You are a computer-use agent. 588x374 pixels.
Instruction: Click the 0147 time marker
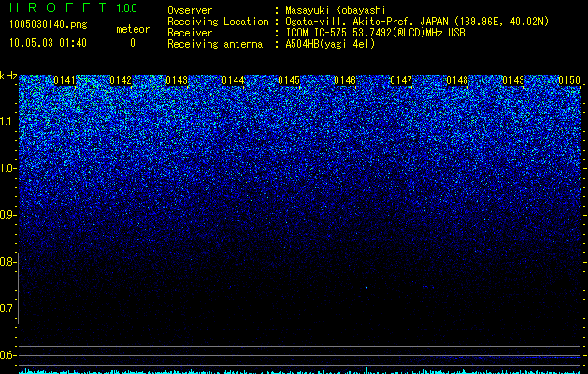(x=401, y=80)
